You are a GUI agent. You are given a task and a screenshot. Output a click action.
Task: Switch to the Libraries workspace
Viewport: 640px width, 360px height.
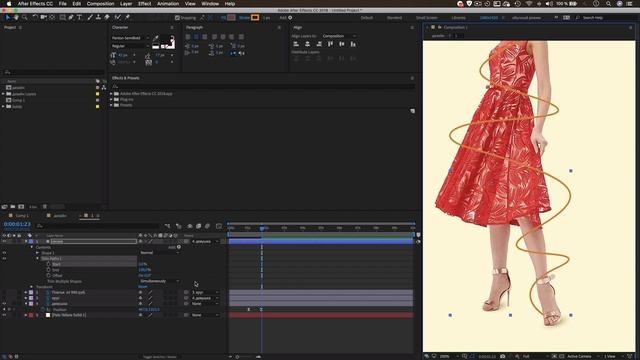click(458, 18)
